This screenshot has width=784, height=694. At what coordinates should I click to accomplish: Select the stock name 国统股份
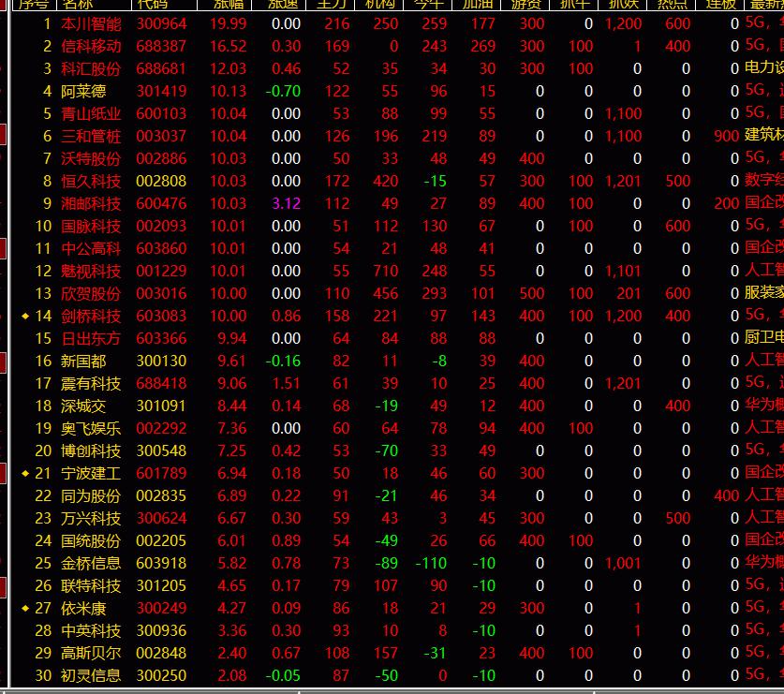click(91, 540)
